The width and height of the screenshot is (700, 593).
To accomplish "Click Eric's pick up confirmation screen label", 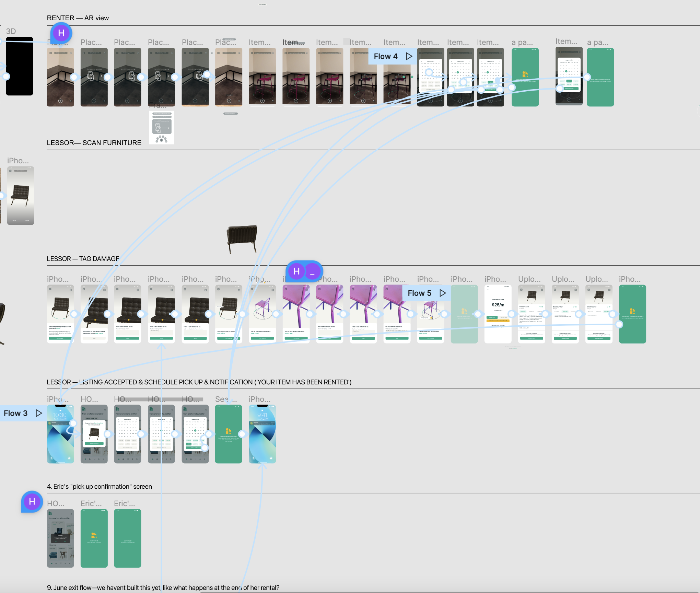I will pyautogui.click(x=100, y=487).
